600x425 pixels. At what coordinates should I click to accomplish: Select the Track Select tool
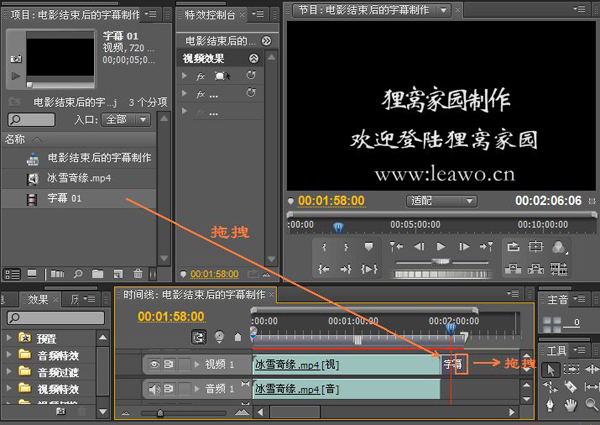point(572,370)
